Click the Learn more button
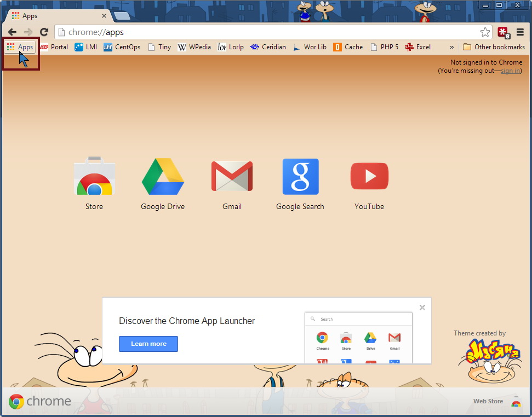Viewport: 532px width, 417px height. tap(148, 344)
